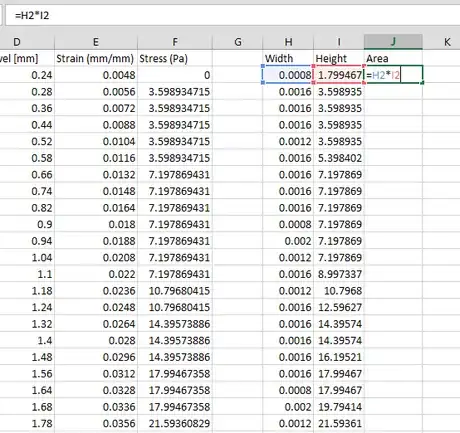The width and height of the screenshot is (460, 433).
Task: Click the formula bar showing =H2*I2
Action: (233, 15)
